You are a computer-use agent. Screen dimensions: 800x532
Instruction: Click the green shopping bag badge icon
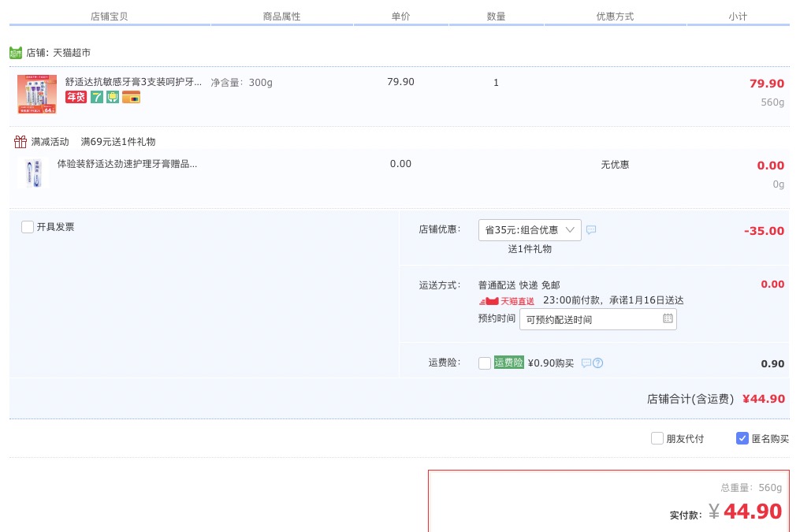click(x=113, y=97)
